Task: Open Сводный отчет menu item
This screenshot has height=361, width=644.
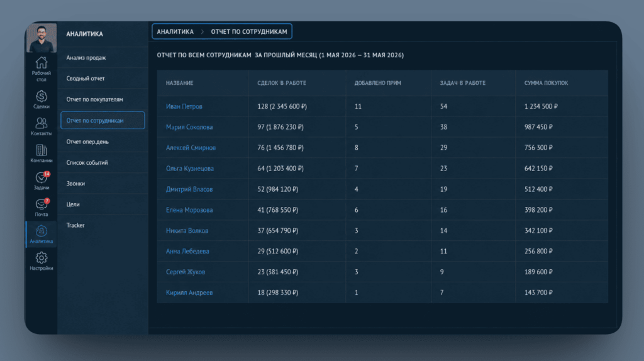Action: (103, 79)
